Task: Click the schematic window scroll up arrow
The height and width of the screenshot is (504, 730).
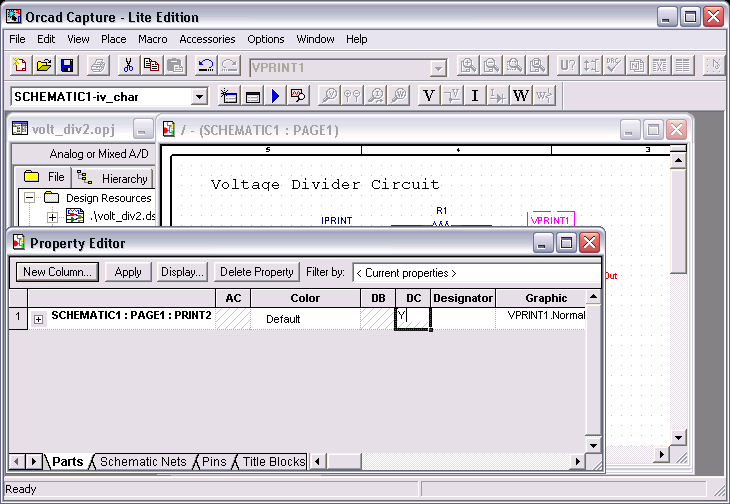Action: click(x=678, y=161)
